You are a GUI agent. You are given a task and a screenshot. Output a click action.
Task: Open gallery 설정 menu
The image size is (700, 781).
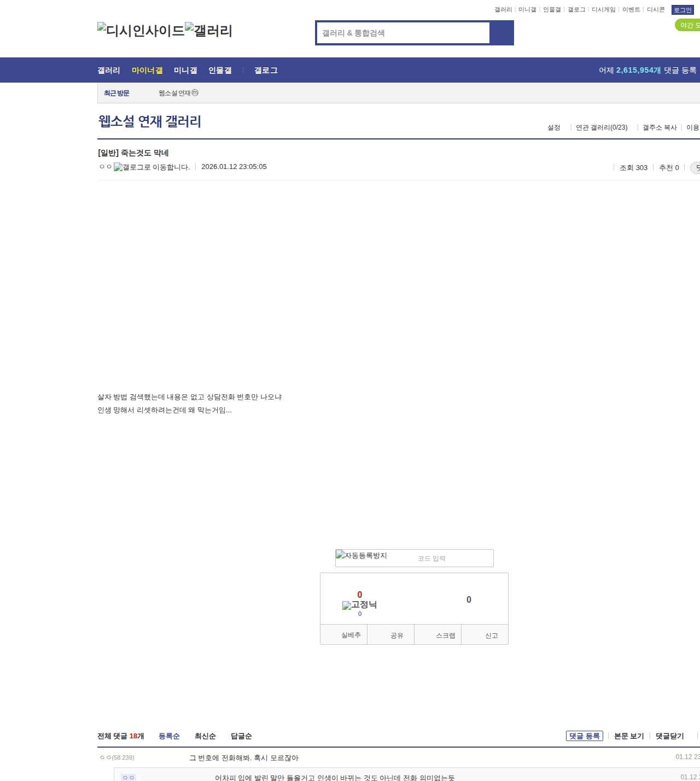click(x=554, y=127)
